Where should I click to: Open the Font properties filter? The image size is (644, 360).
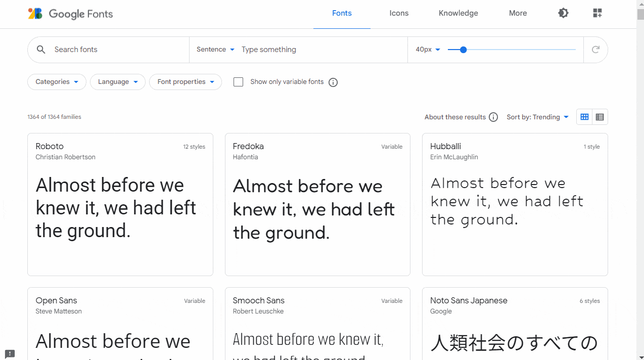tap(186, 82)
